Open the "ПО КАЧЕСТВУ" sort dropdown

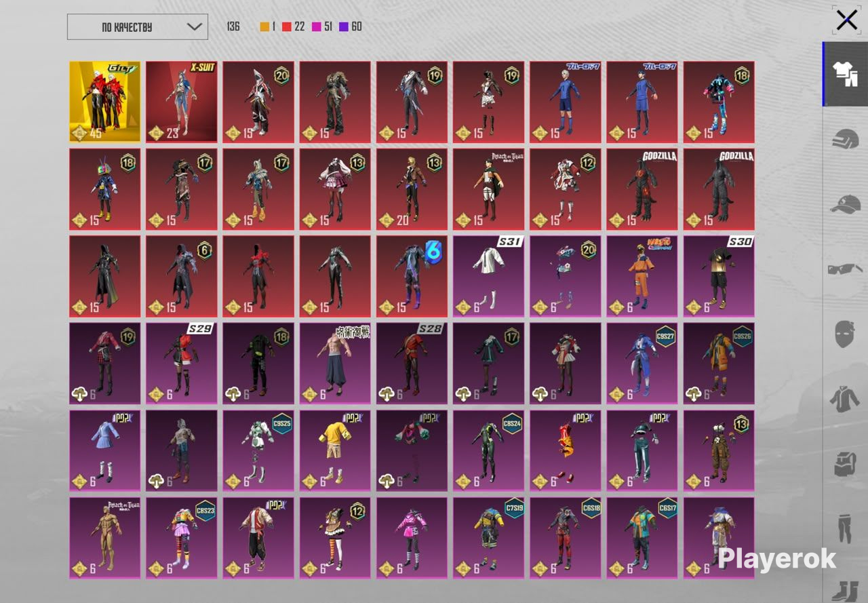138,26
